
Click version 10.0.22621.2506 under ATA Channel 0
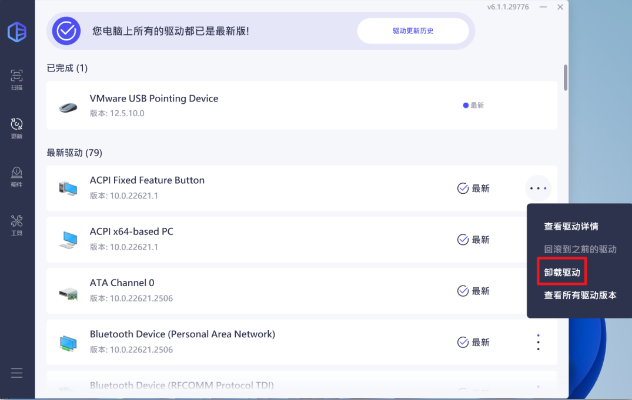[131, 298]
